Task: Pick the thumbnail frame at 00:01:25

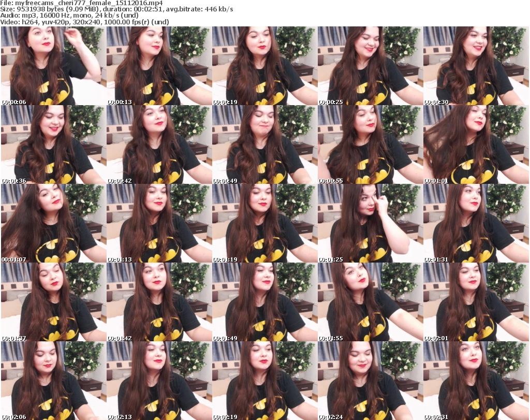Action: tap(370, 223)
